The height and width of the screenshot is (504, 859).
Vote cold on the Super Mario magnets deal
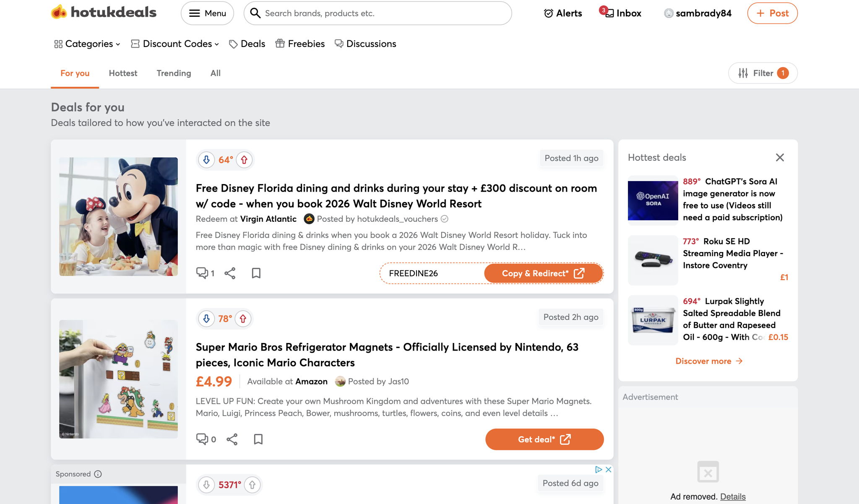pyautogui.click(x=206, y=319)
